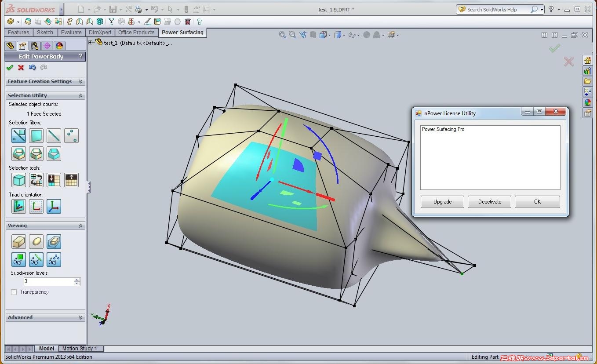This screenshot has width=597, height=364.
Task: Click Upgrade in nPower License Utility
Action: point(442,202)
